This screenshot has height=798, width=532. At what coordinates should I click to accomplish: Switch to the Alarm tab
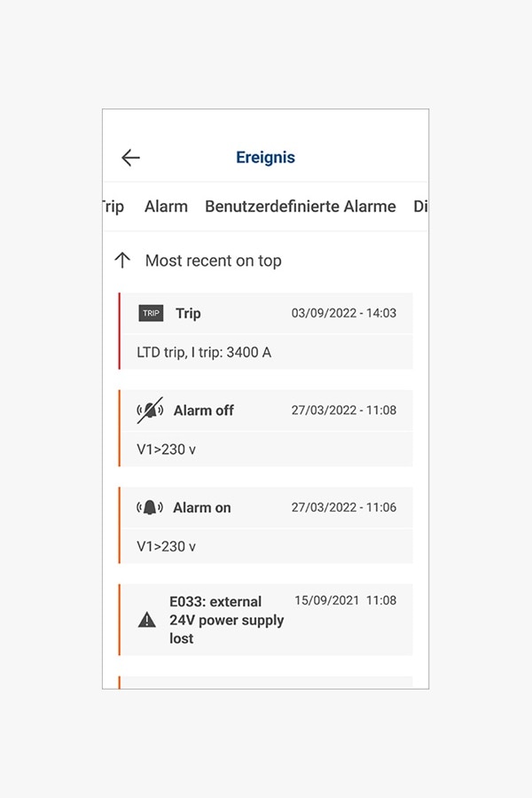coord(166,207)
